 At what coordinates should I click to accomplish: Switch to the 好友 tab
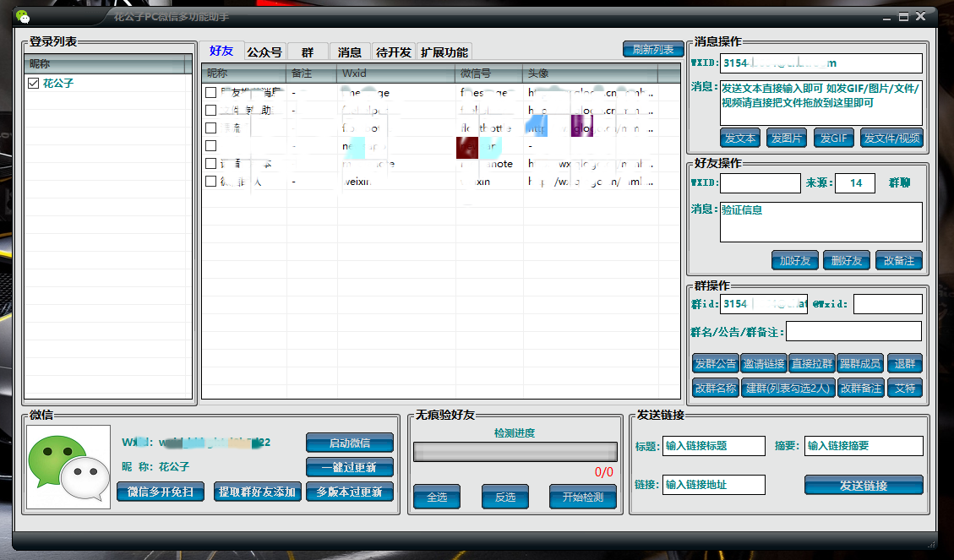221,51
